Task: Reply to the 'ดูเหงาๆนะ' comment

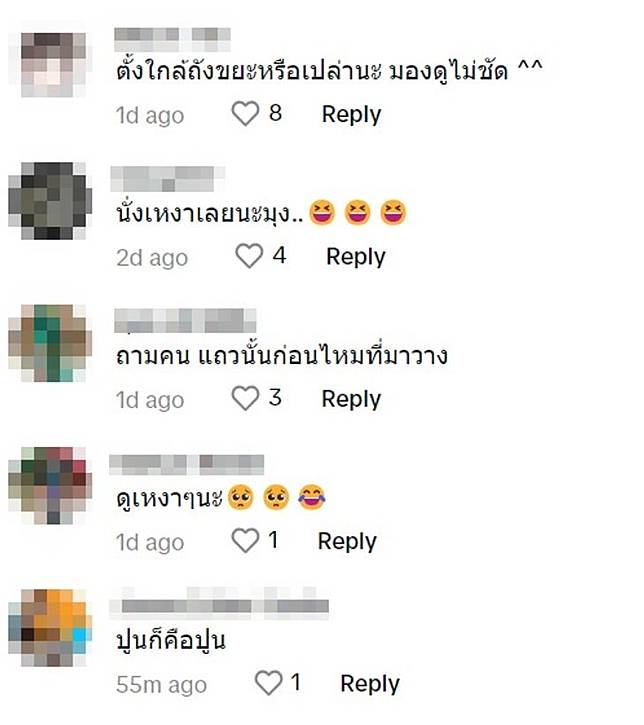Action: click(x=347, y=541)
